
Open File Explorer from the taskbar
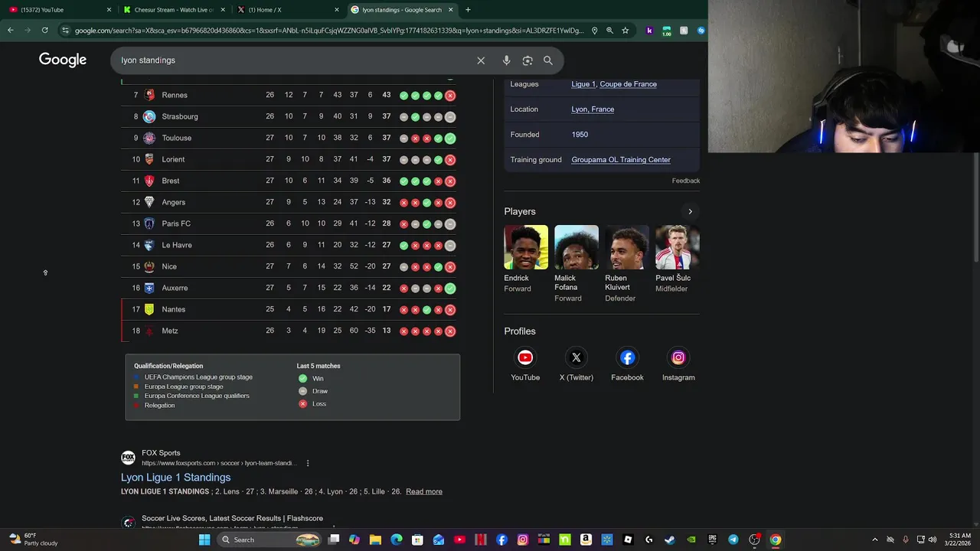375,540
